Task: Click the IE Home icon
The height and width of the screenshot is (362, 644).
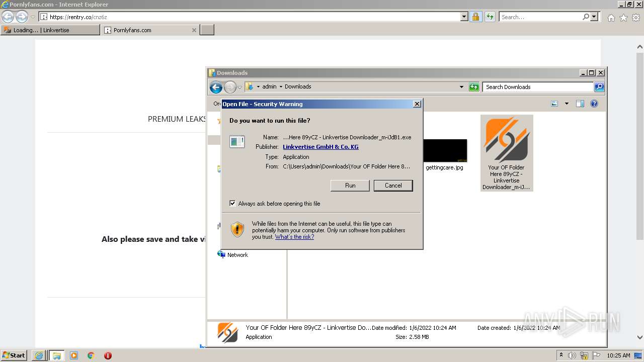Action: pos(611,18)
